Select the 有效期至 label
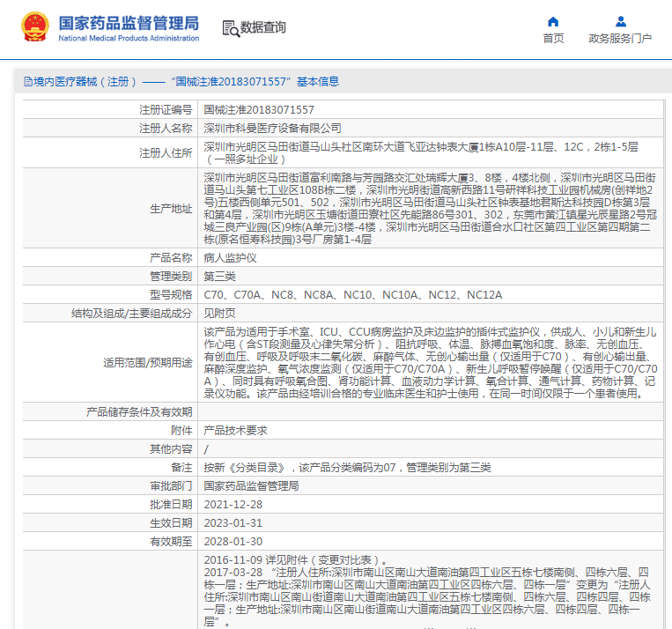This screenshot has width=672, height=629. click(x=171, y=541)
